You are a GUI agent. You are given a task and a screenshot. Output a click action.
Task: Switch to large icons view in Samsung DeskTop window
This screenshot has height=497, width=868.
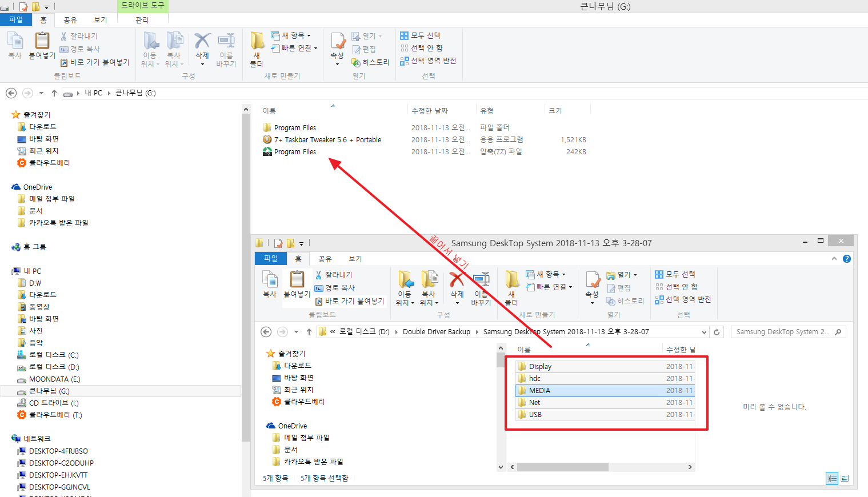[x=845, y=479]
